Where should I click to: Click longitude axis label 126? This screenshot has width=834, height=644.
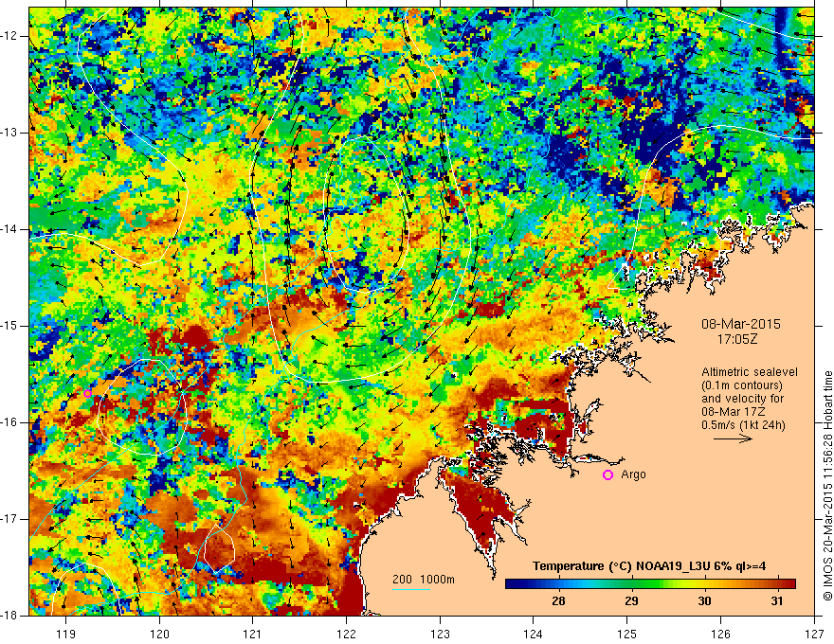pos(720,634)
